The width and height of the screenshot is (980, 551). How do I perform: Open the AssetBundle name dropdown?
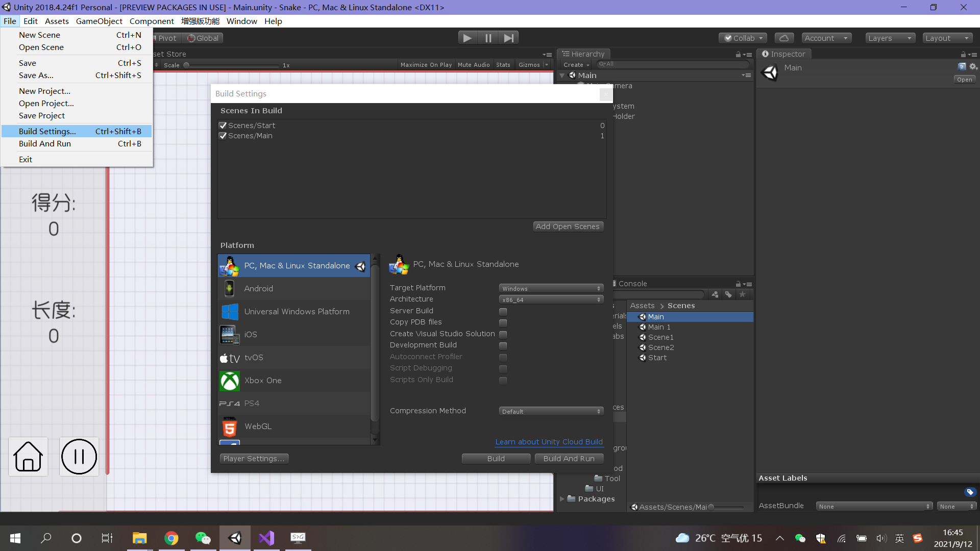[874, 506]
